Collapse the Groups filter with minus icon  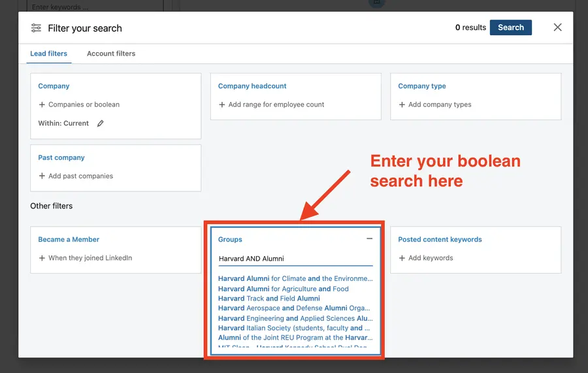369,238
